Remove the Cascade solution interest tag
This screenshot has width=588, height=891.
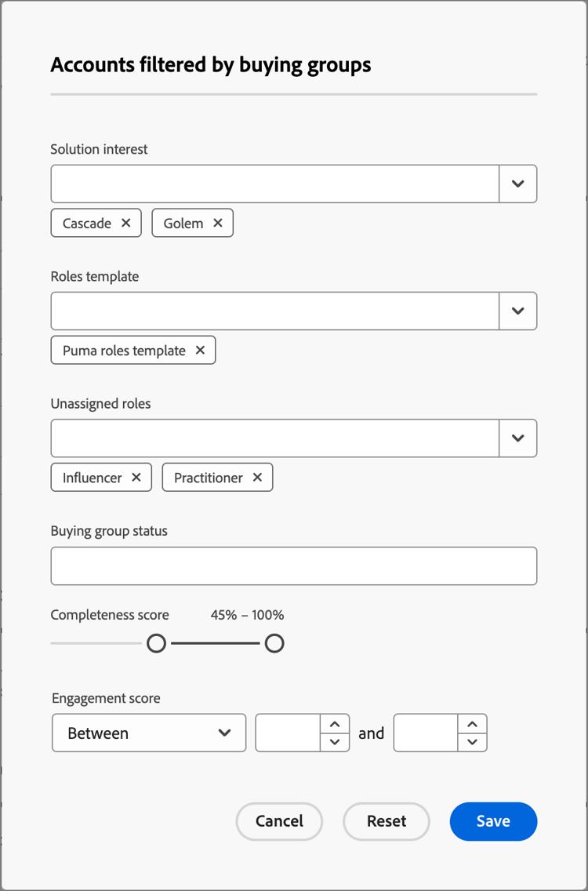coord(126,223)
